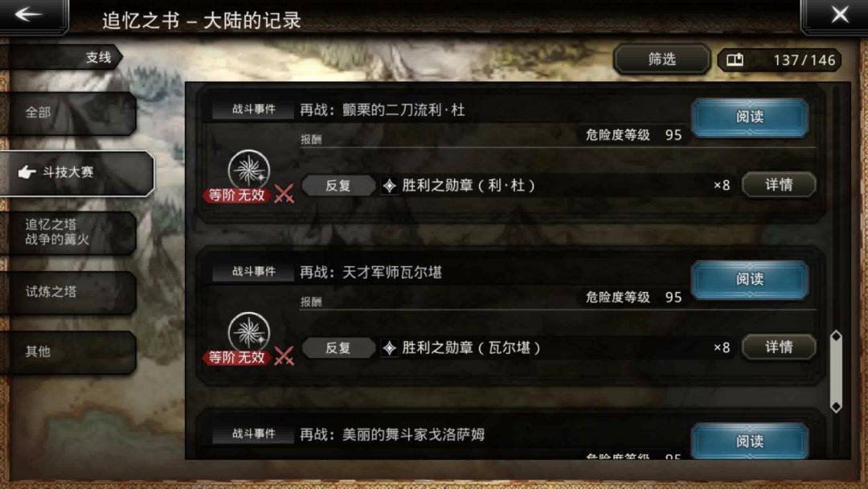Viewport: 868px width, 489px height.
Task: Expand 详情 for the 利·杜 medal reward
Action: [779, 185]
